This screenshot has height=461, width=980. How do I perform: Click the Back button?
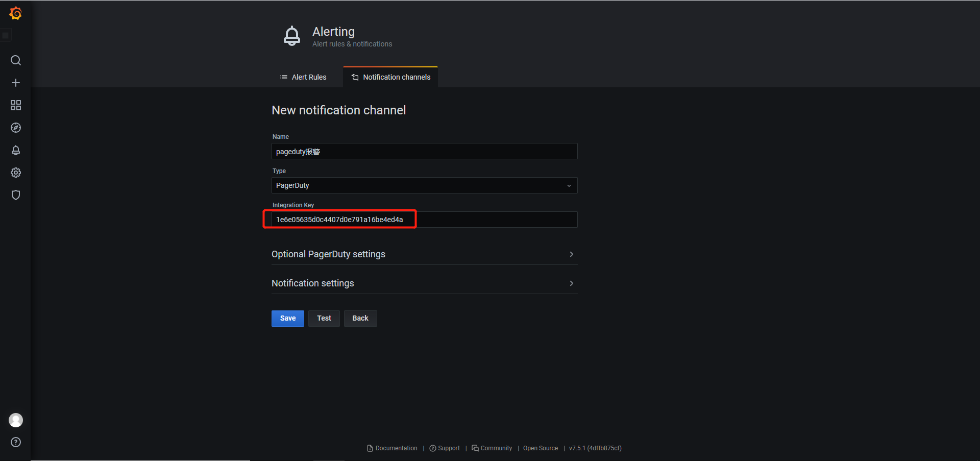[x=360, y=319]
